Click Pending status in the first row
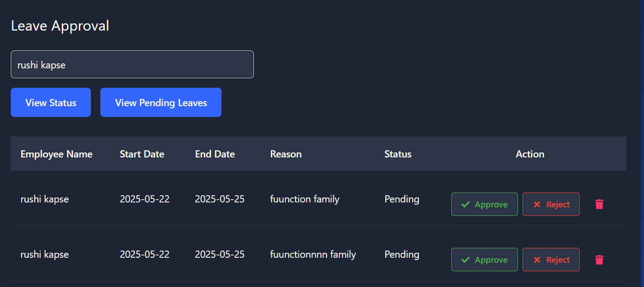This screenshot has width=644, height=287. [x=401, y=199]
